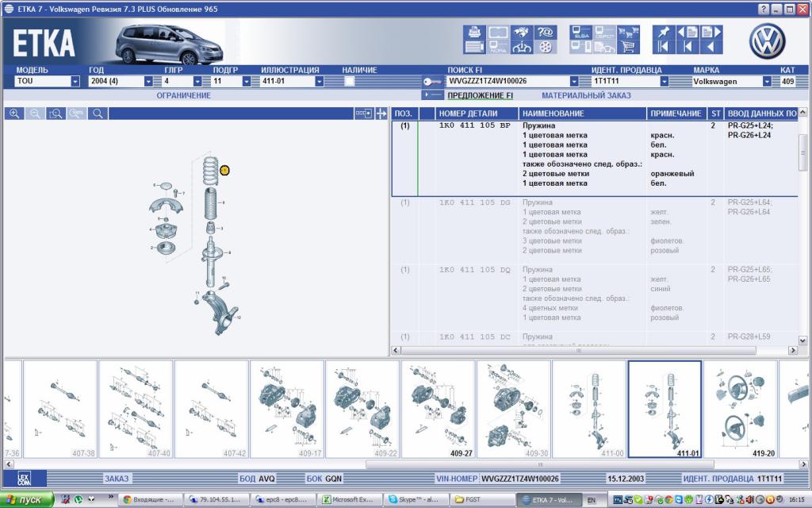The image size is (812, 508).
Task: Click the ЗАКАЗ button in the status bar
Action: coord(117,479)
